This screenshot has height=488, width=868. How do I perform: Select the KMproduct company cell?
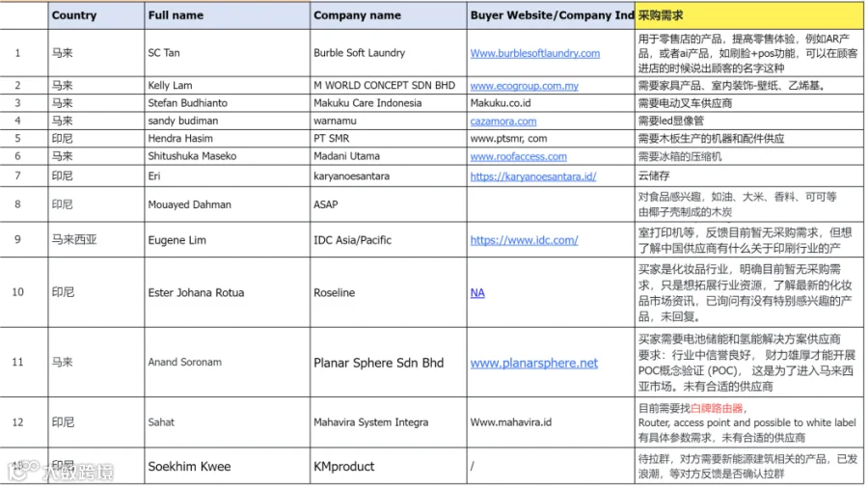pos(389,467)
